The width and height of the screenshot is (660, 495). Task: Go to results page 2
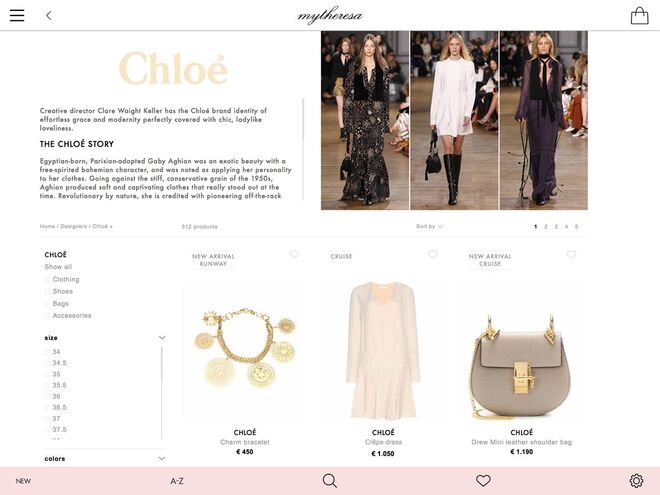pyautogui.click(x=546, y=226)
